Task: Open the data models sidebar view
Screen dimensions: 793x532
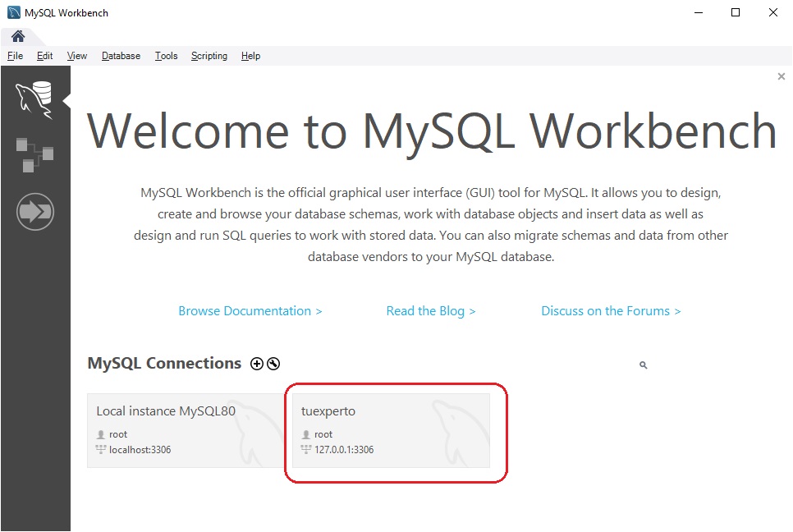Action: pos(34,154)
